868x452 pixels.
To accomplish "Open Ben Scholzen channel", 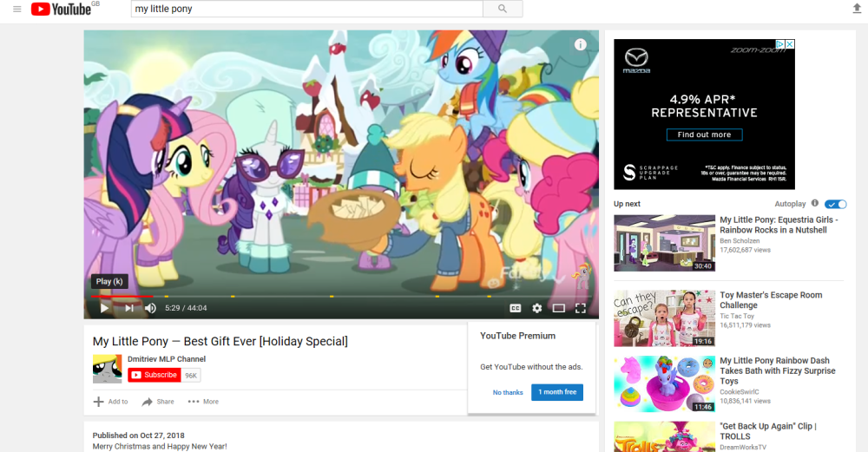I will click(740, 240).
